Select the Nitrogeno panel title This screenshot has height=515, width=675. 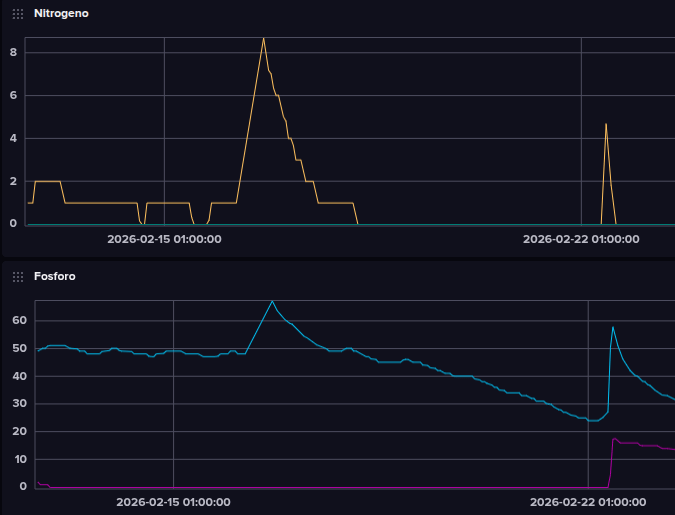62,14
